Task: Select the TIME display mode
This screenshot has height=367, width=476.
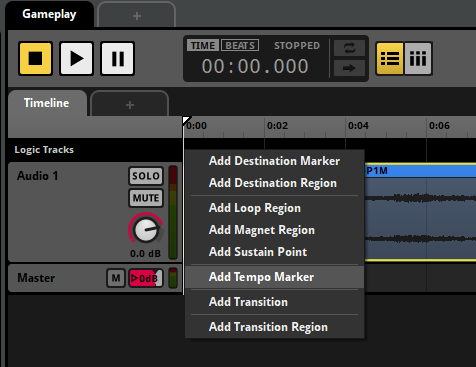Action: pyautogui.click(x=203, y=45)
